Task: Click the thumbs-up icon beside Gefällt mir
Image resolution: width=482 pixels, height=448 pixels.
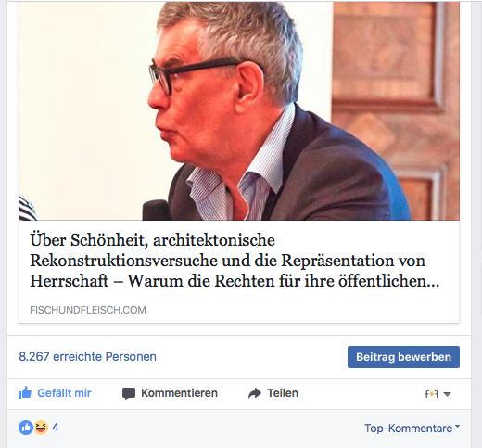Action: (x=25, y=393)
